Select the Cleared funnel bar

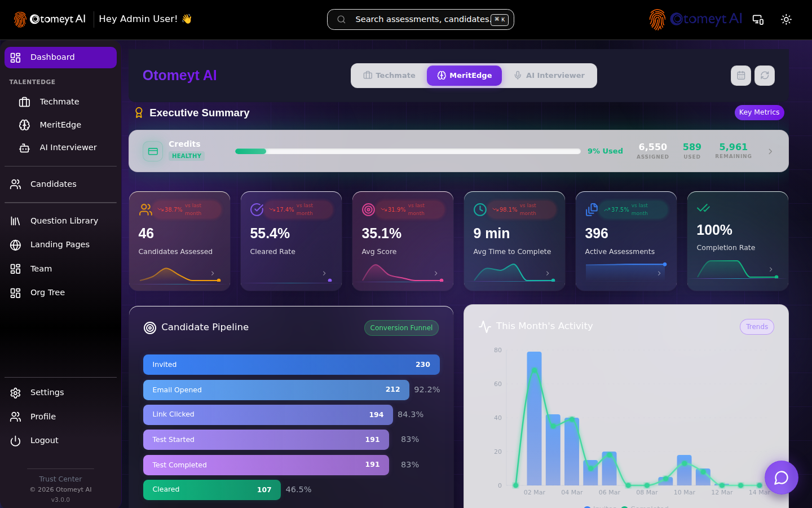[212, 490]
